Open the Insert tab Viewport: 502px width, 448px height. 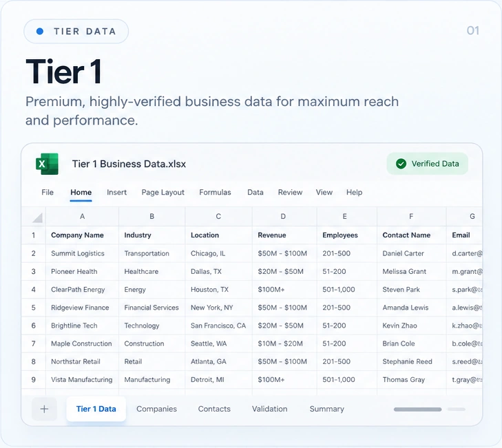(x=116, y=192)
